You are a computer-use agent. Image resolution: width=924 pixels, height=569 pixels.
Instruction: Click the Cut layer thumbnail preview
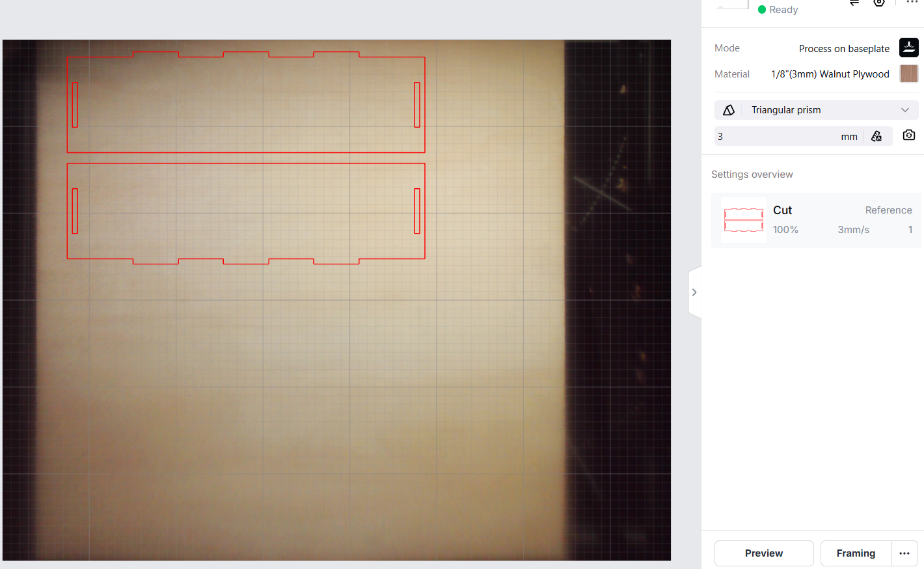tap(744, 220)
